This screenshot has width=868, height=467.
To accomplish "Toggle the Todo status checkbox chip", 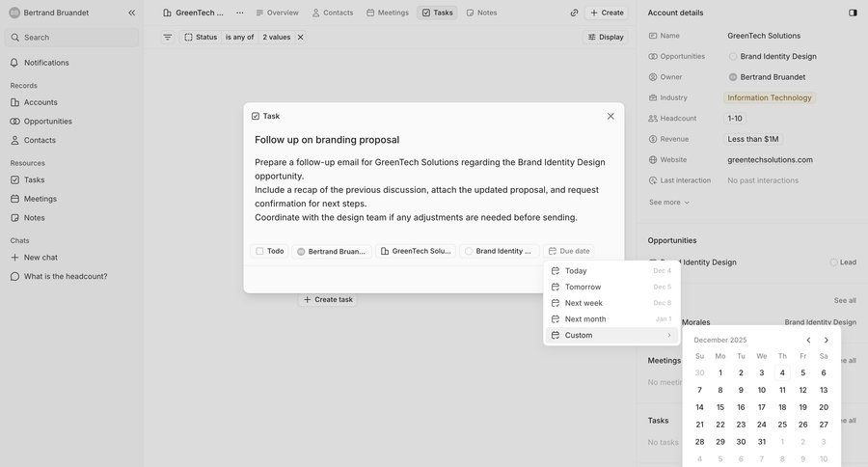I will pyautogui.click(x=270, y=251).
